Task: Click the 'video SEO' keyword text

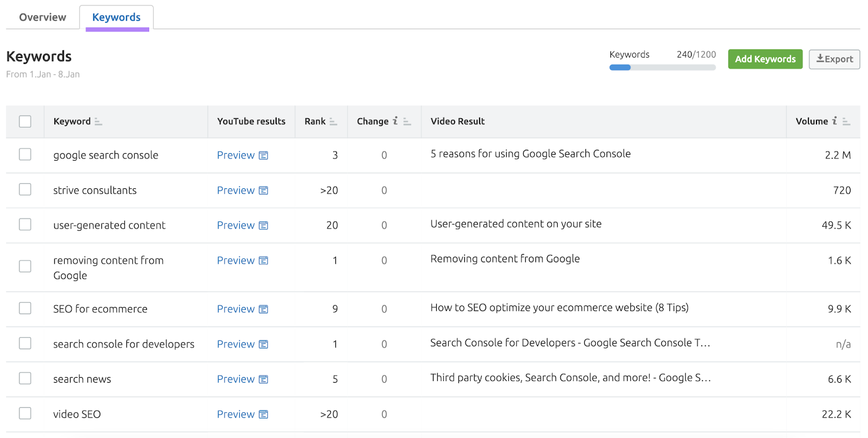Action: tap(77, 414)
